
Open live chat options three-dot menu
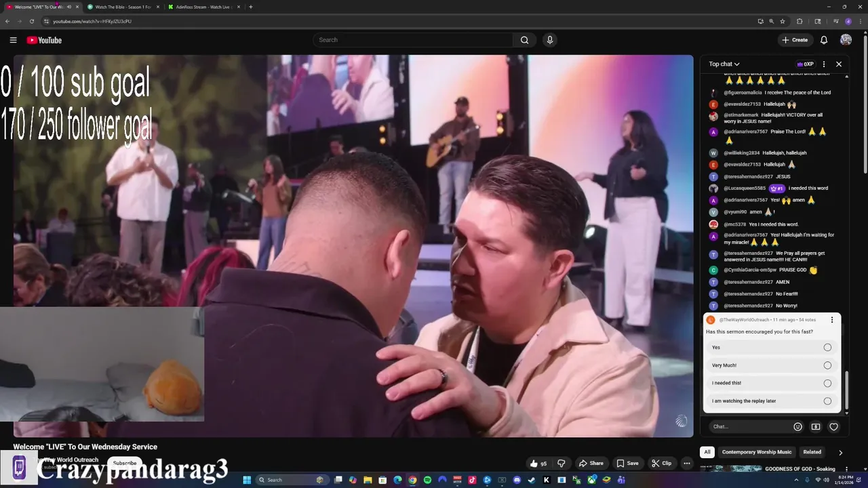pyautogui.click(x=824, y=64)
